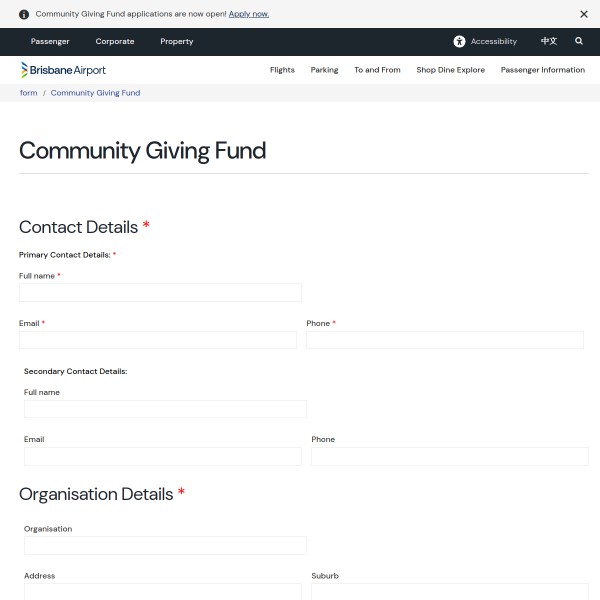
Task: Dismiss the Community Giving Fund announcement banner
Action: coord(584,14)
